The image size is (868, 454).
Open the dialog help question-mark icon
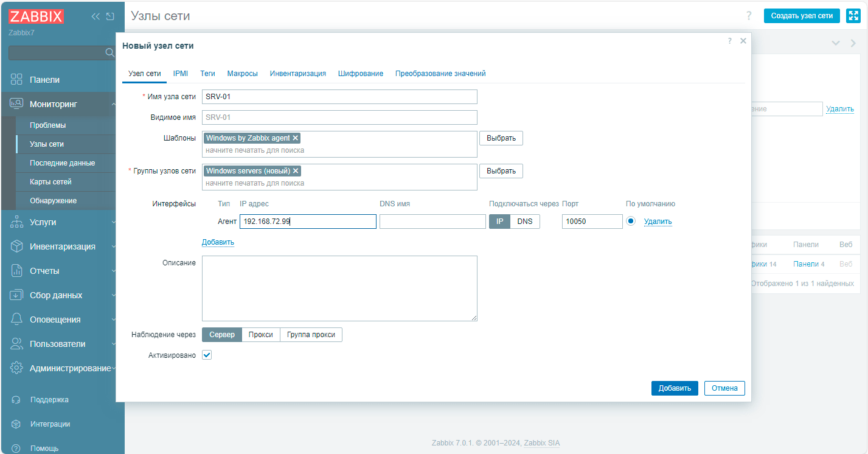click(729, 41)
